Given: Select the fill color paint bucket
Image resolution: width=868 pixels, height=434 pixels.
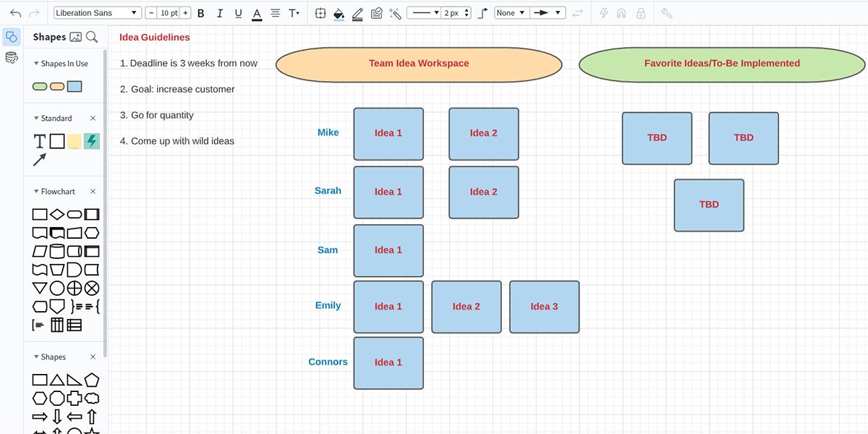Looking at the screenshot, I should 339,13.
